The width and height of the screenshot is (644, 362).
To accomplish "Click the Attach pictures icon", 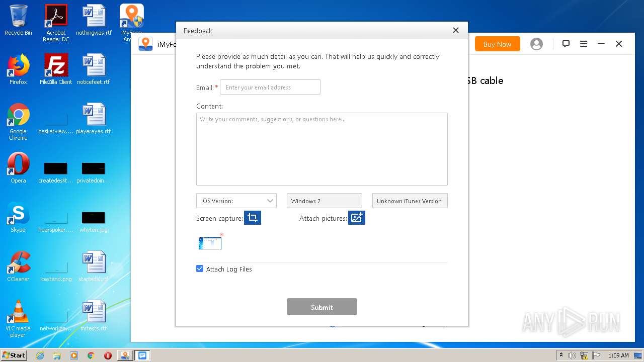I will click(x=356, y=218).
